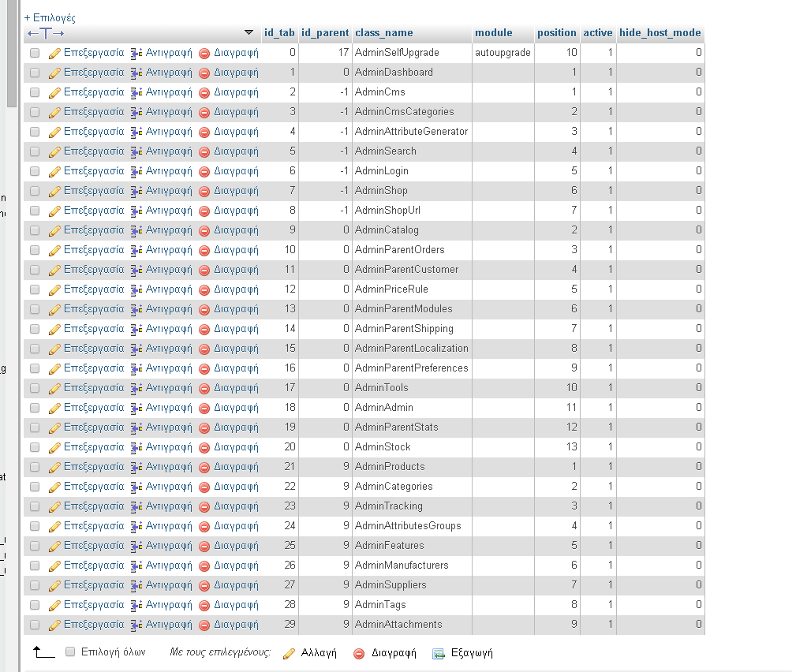Click the delete icon for AdminParentShipping row

(204, 330)
